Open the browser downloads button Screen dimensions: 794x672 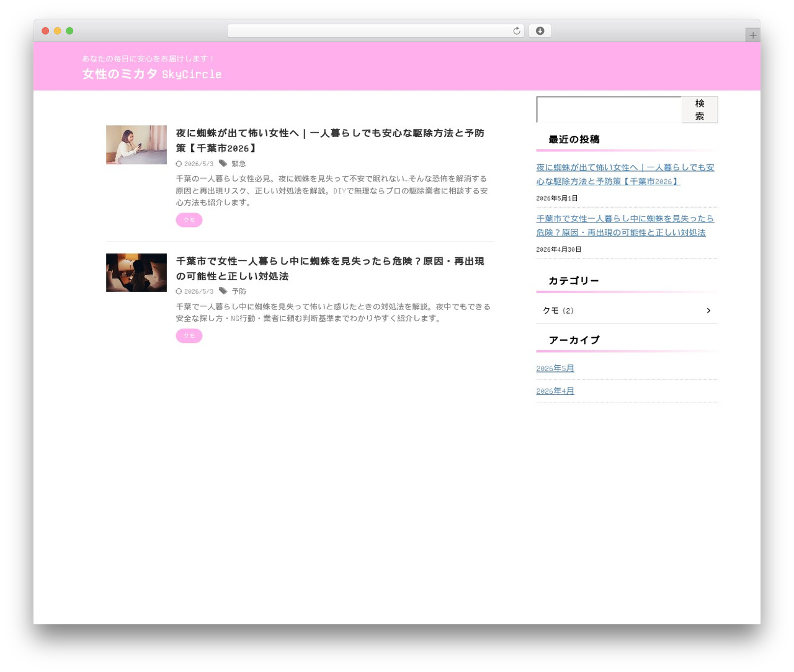tap(540, 31)
